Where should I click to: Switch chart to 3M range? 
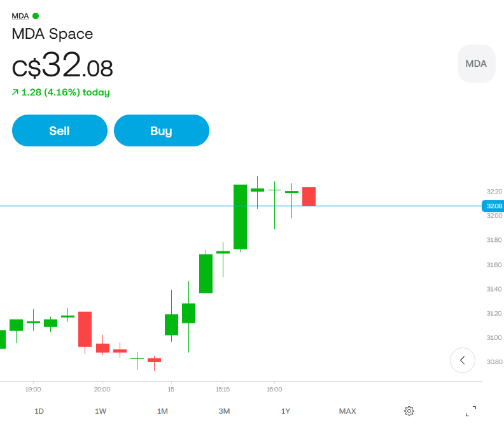tap(224, 411)
